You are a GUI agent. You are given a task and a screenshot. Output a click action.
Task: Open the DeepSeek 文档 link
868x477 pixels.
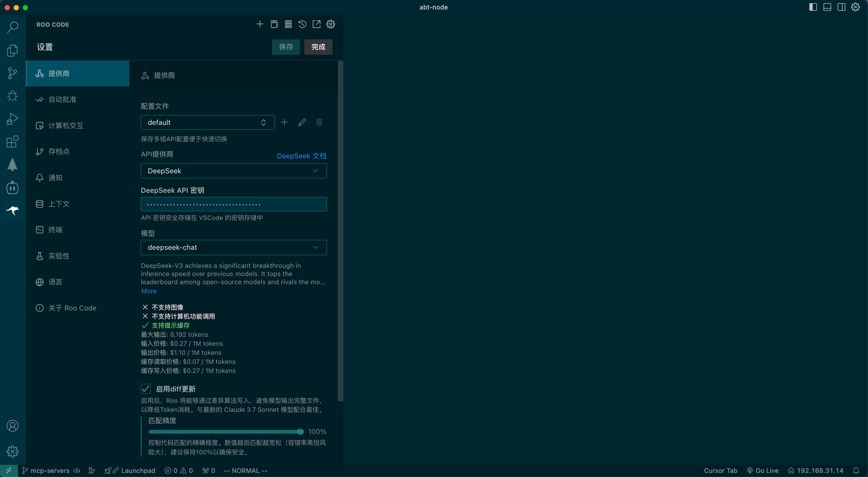[301, 156]
